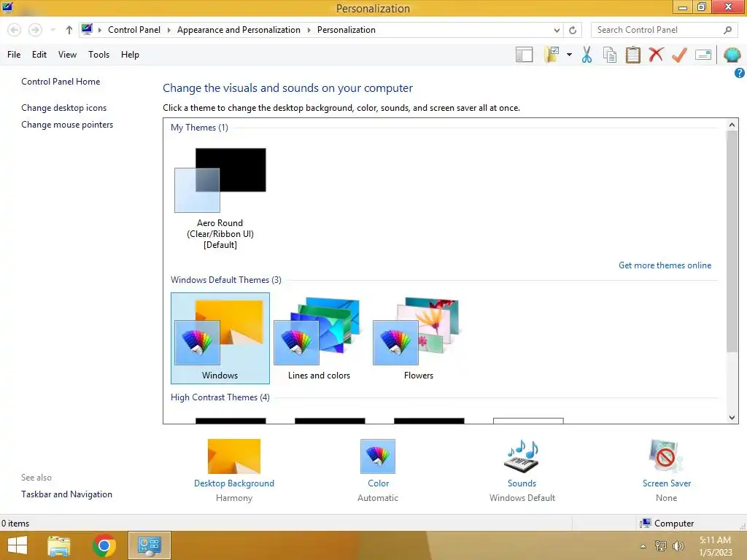Open the View menu

67,54
